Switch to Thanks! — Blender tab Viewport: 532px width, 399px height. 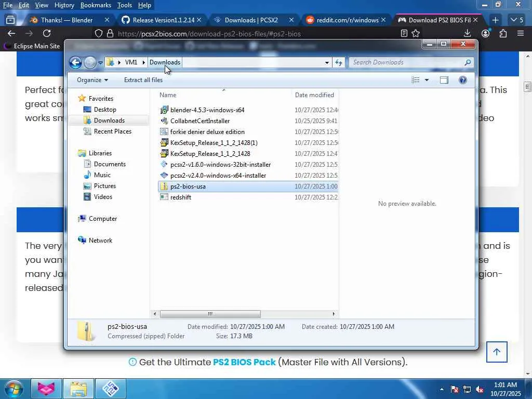click(x=66, y=20)
